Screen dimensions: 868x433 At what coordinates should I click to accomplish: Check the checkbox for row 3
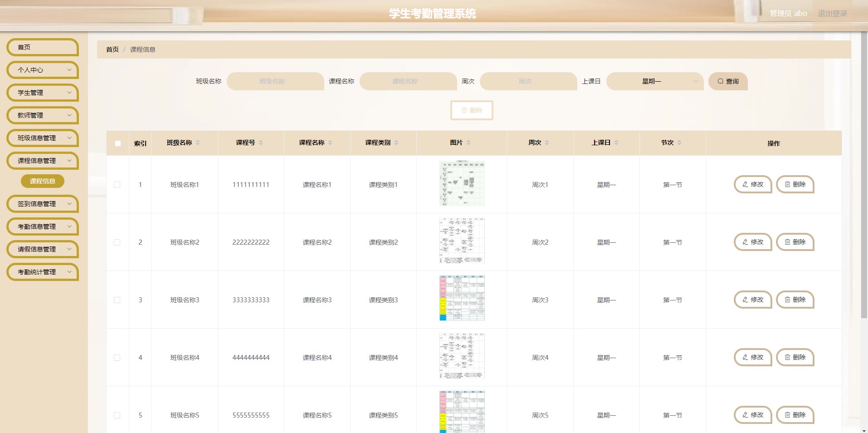click(117, 300)
